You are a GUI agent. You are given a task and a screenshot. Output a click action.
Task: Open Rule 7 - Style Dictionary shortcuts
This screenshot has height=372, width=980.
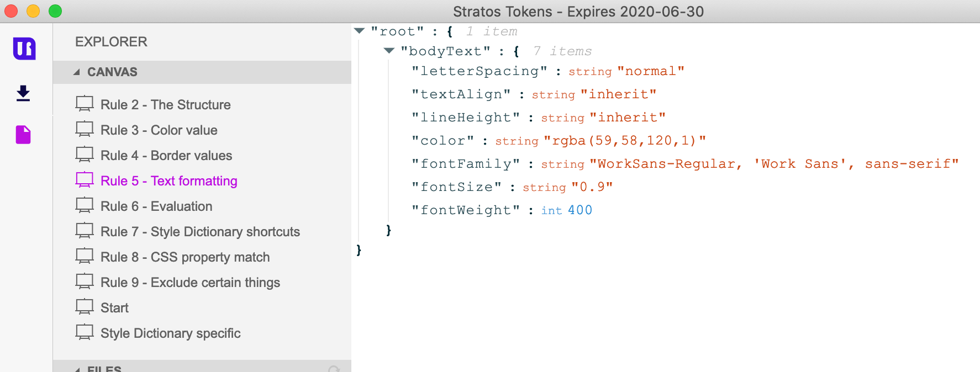200,232
